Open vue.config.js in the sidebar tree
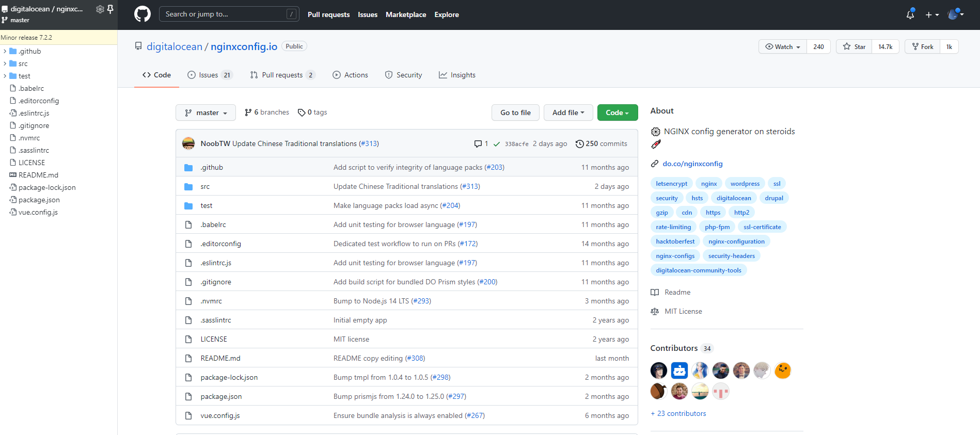The width and height of the screenshot is (980, 435). tap(38, 212)
